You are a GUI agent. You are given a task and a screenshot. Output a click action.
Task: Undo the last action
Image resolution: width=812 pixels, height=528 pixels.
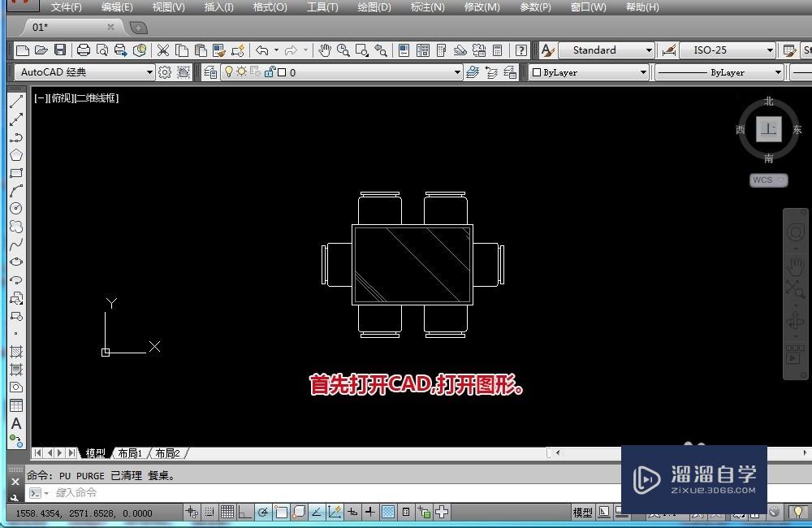[x=262, y=50]
